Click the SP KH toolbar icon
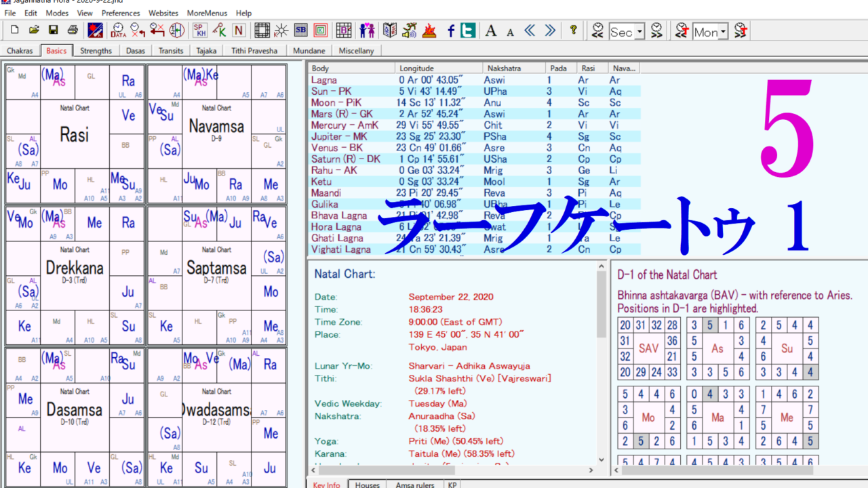 [199, 30]
